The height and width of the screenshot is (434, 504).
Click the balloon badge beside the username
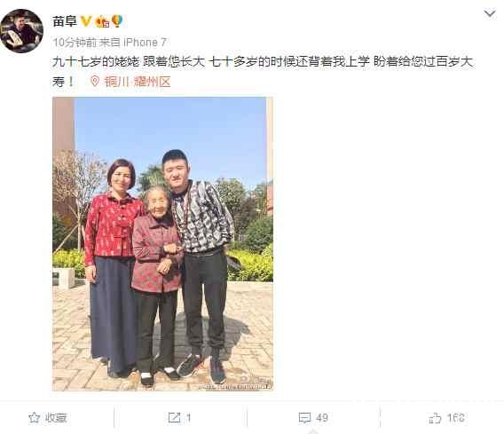coord(117,21)
